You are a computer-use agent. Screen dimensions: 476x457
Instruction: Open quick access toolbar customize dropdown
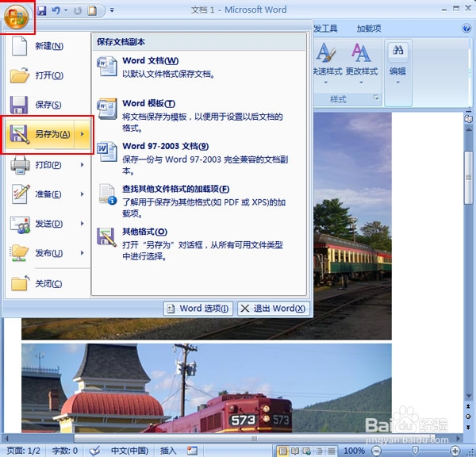coord(112,10)
